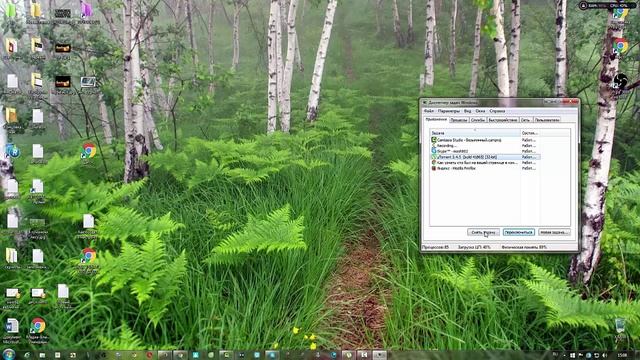Image resolution: width=640 pixels, height=360 pixels.
Task: Switch to the Процессы tab
Action: pyautogui.click(x=459, y=120)
